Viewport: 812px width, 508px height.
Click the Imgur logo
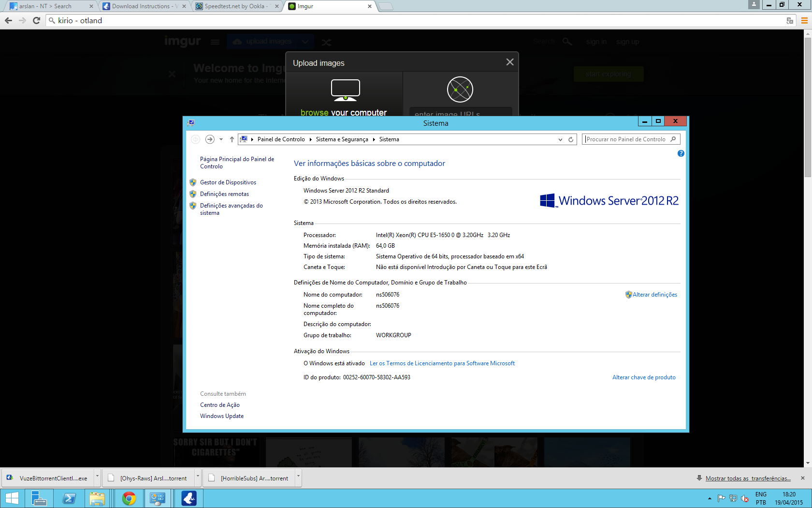(x=183, y=42)
